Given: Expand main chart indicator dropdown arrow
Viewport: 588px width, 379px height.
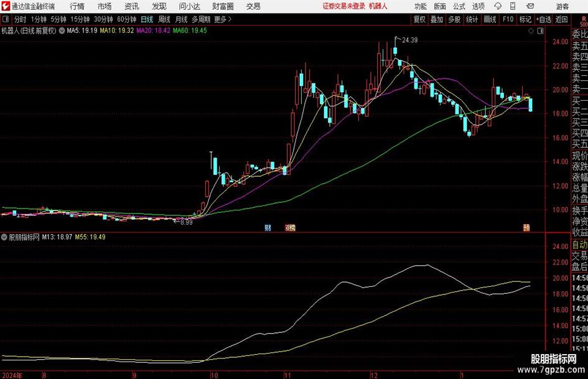Looking at the screenshot, I should point(62,30).
